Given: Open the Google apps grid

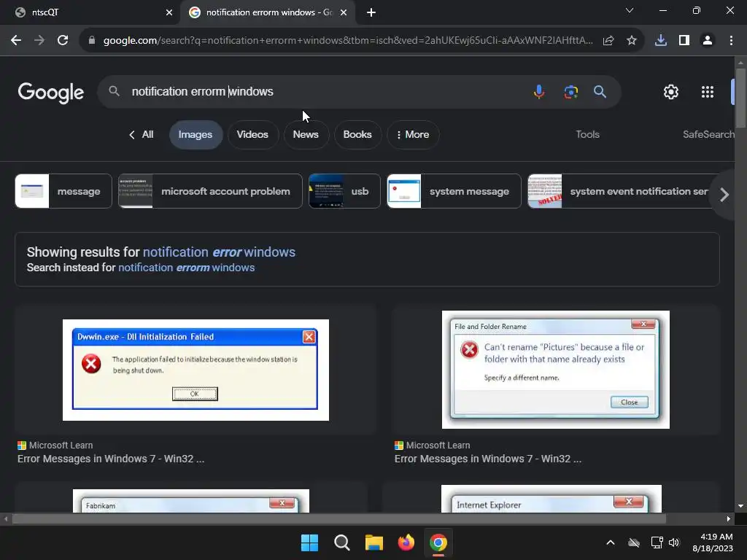Looking at the screenshot, I should (708, 92).
